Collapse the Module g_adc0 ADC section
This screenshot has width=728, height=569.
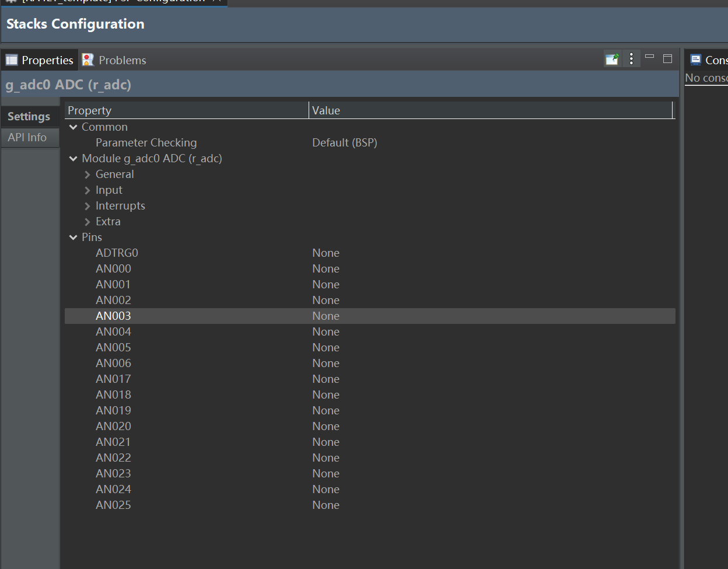point(73,159)
